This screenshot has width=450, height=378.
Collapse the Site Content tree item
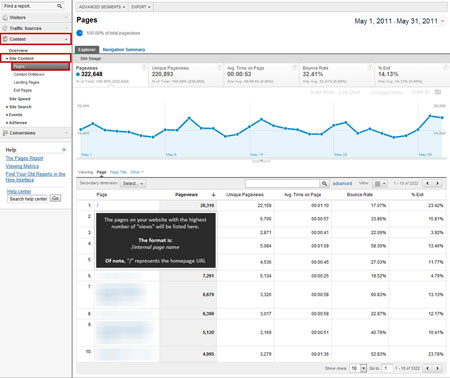[7, 58]
